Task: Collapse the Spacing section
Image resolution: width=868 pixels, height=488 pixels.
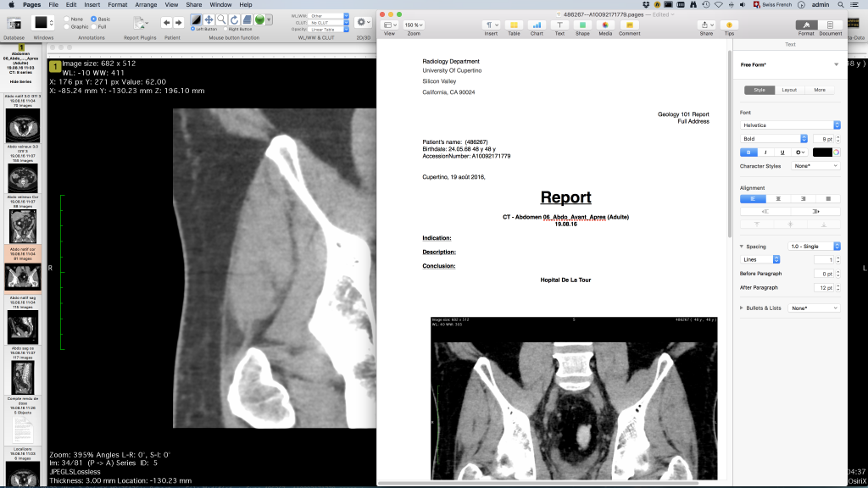Action: 742,247
